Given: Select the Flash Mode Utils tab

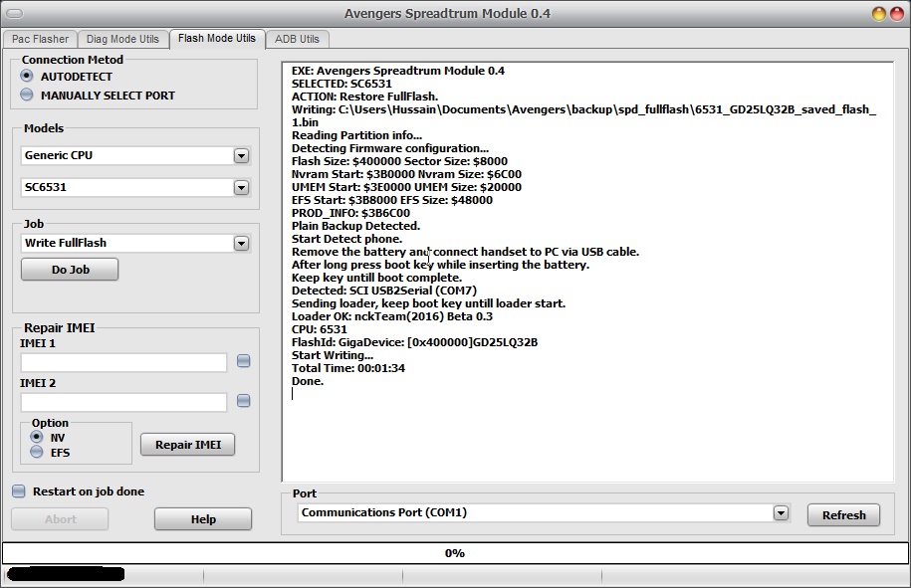Looking at the screenshot, I should pos(217,39).
